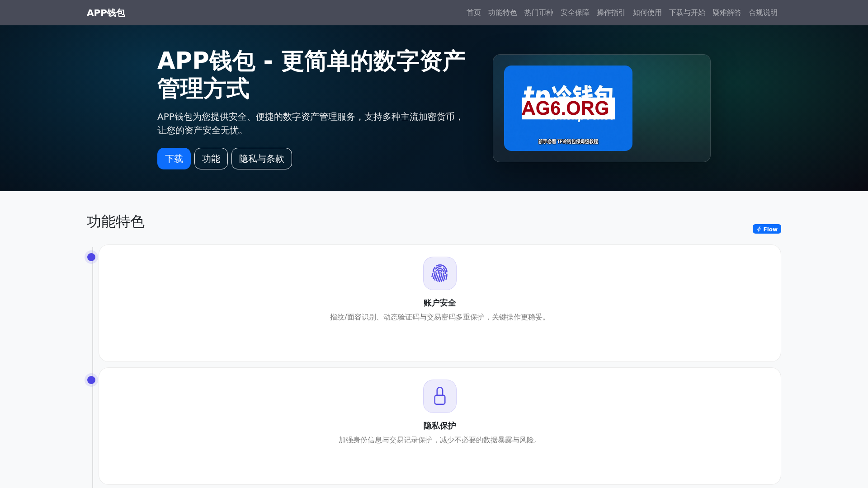Viewport: 868px width, 488px height.
Task: Go to 功能特色 in navigation
Action: [x=503, y=13]
